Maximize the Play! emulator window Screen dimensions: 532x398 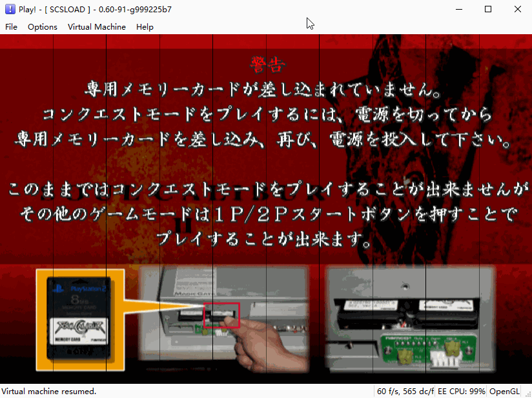(x=487, y=9)
